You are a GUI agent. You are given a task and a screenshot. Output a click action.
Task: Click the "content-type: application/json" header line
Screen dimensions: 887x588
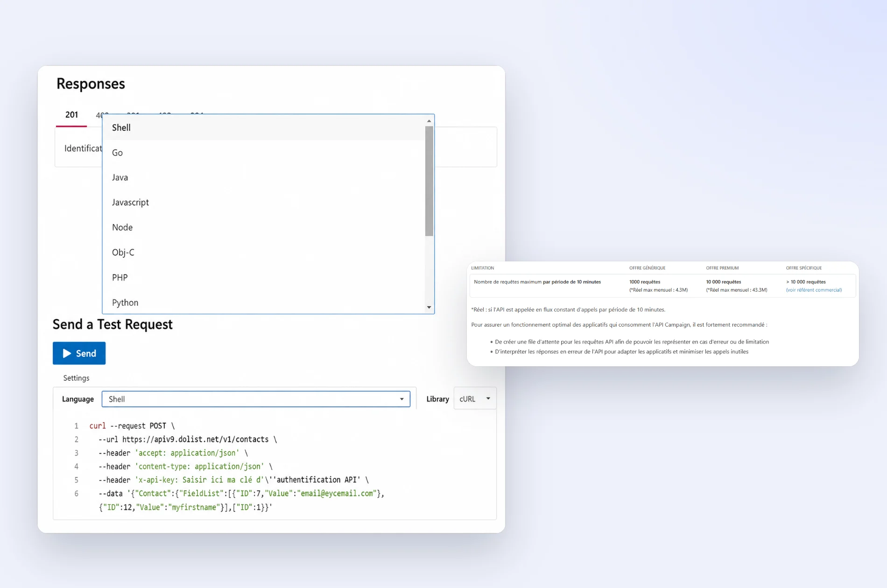pos(185,466)
